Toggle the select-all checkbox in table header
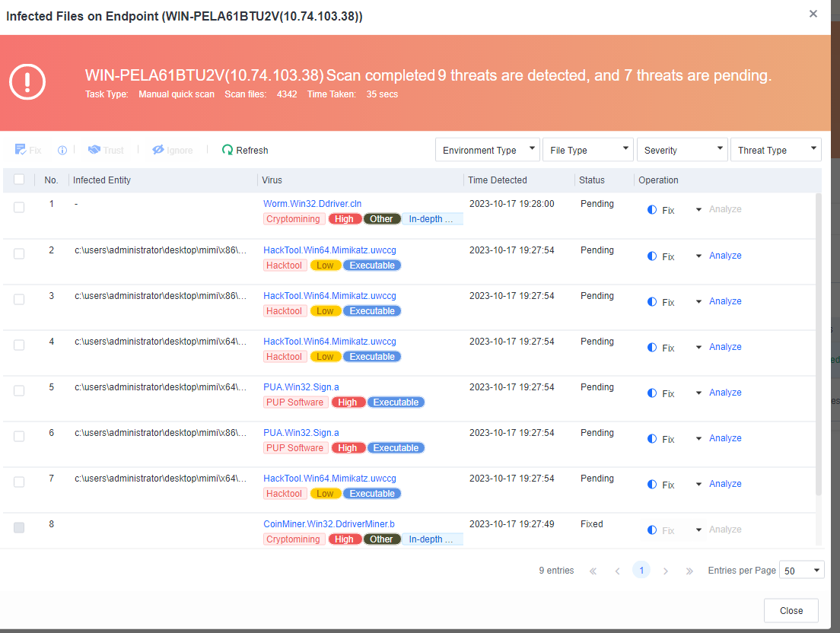Screen dimensions: 840x633 19,180
